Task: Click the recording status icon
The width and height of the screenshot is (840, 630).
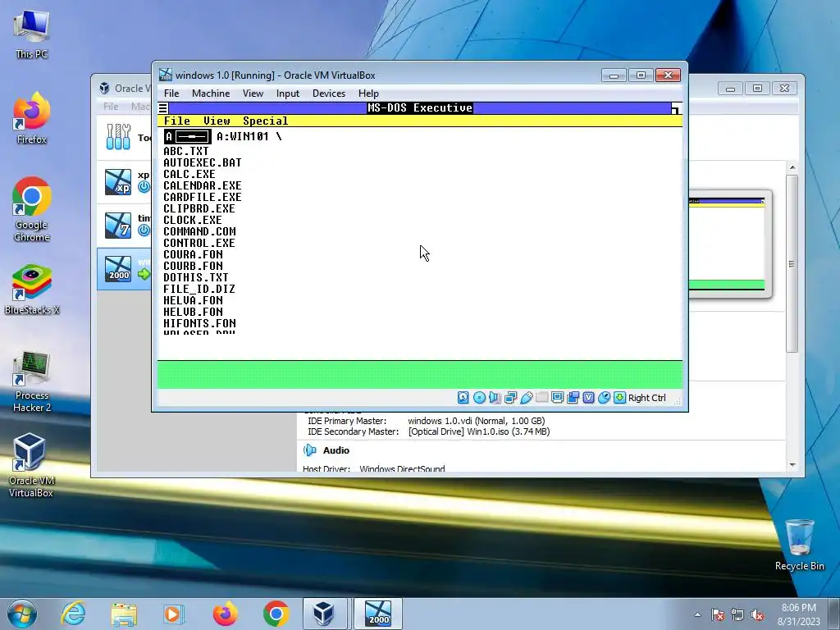Action: point(573,398)
